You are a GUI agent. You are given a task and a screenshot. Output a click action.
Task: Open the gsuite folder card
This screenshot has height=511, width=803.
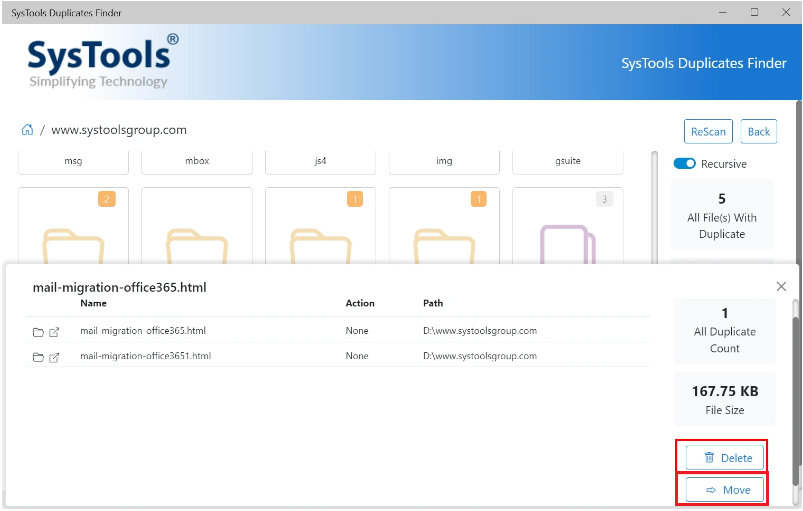point(568,162)
